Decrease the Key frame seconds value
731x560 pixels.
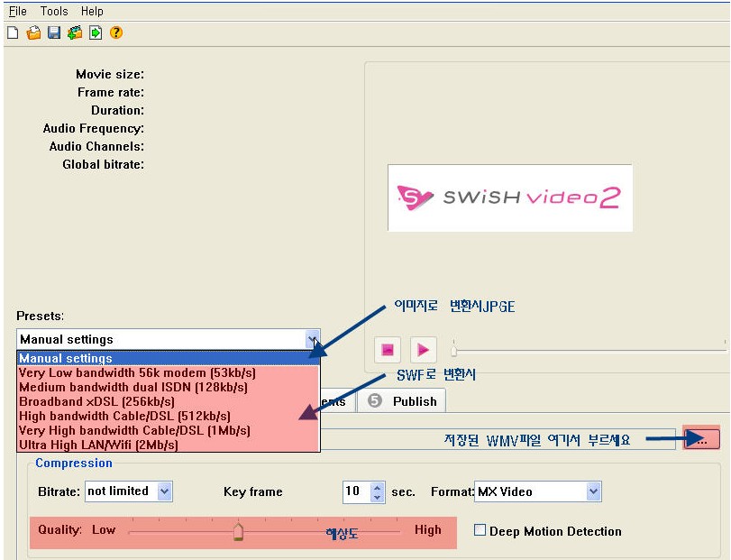tap(377, 497)
